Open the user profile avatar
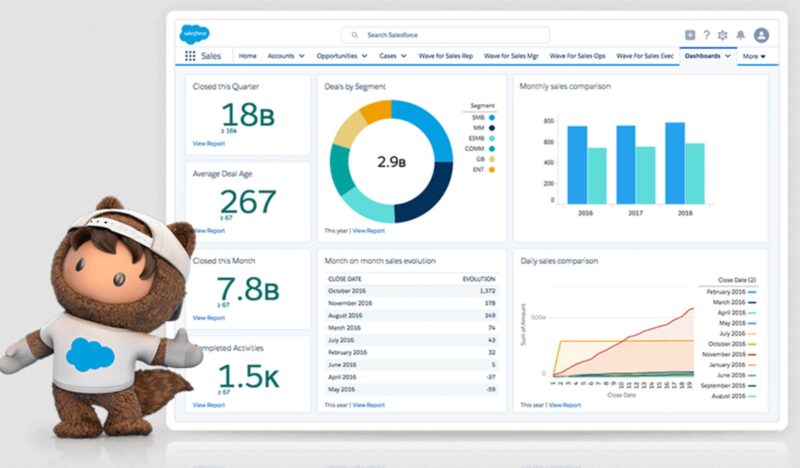This screenshot has width=800, height=468. [761, 35]
